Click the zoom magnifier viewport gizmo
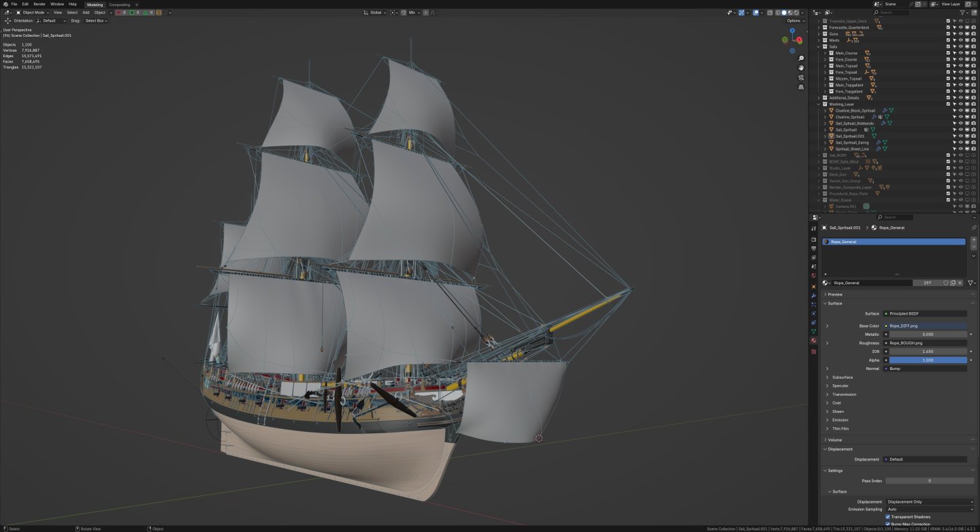 [801, 59]
